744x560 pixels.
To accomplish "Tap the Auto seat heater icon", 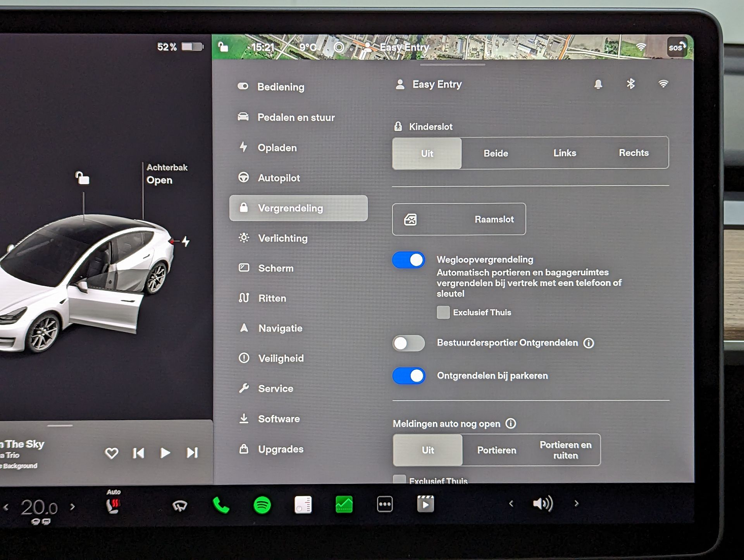I will (113, 503).
